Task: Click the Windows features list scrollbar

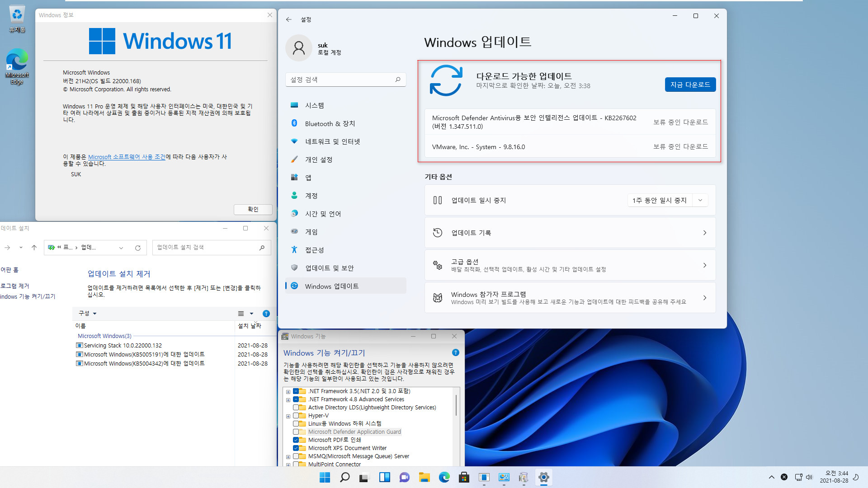Action: coord(456,405)
